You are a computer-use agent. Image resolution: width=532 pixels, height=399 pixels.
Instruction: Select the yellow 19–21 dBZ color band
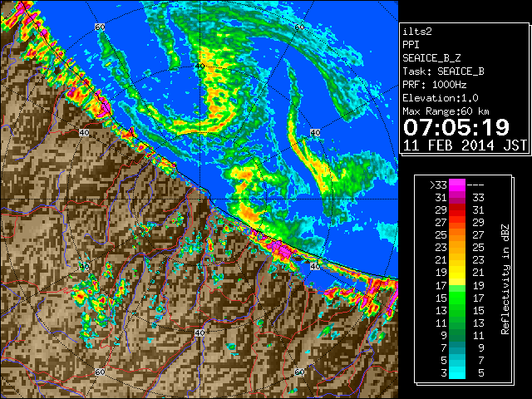[457, 273]
